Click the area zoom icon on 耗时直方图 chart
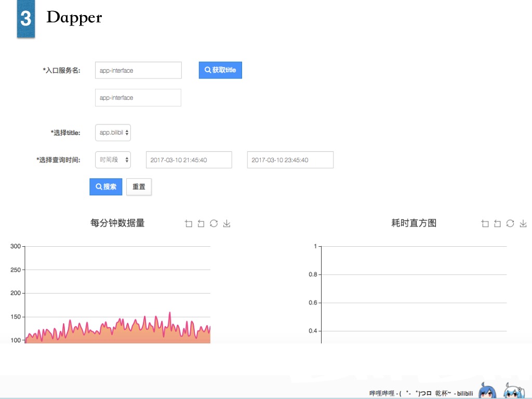The height and width of the screenshot is (399, 532). 485,223
